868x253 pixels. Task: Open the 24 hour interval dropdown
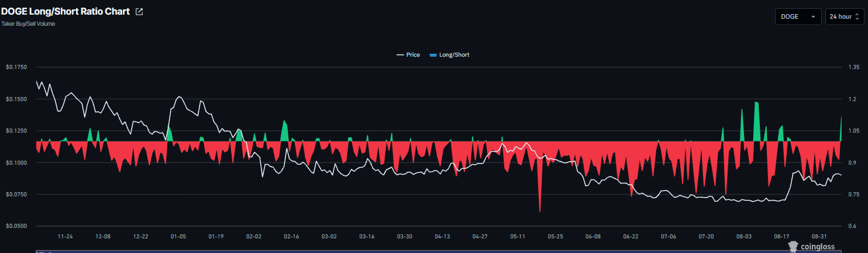pos(844,17)
